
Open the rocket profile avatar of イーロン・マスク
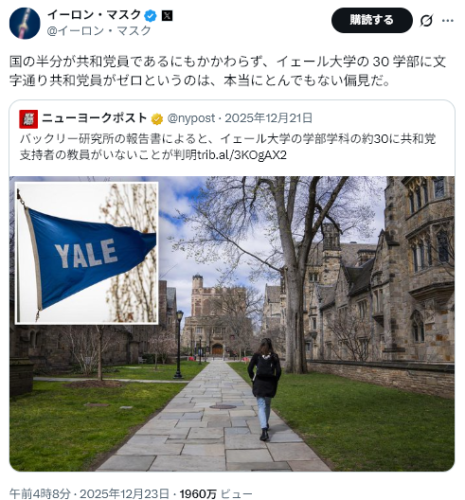pyautogui.click(x=25, y=23)
